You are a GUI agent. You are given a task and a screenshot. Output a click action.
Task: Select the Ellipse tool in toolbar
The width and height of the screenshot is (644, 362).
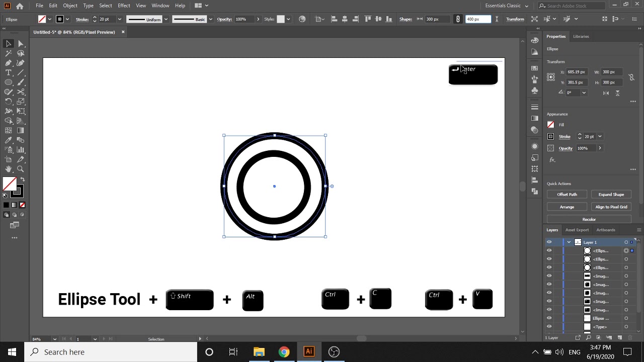pos(9,82)
